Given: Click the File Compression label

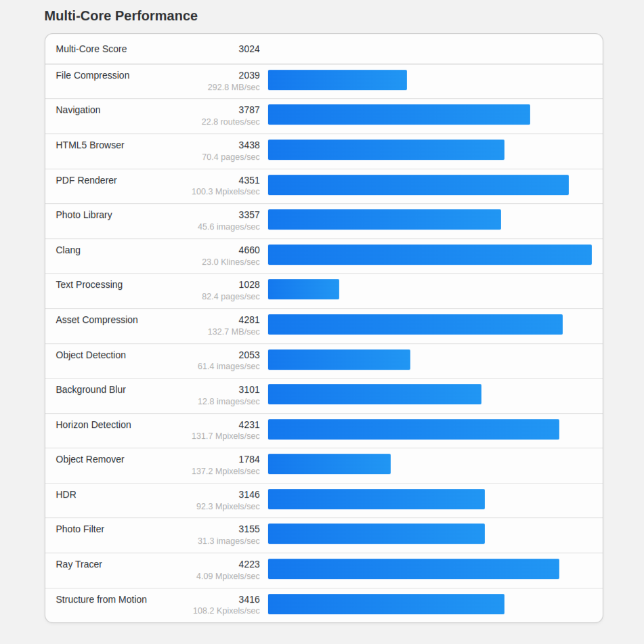Looking at the screenshot, I should pyautogui.click(x=93, y=75).
